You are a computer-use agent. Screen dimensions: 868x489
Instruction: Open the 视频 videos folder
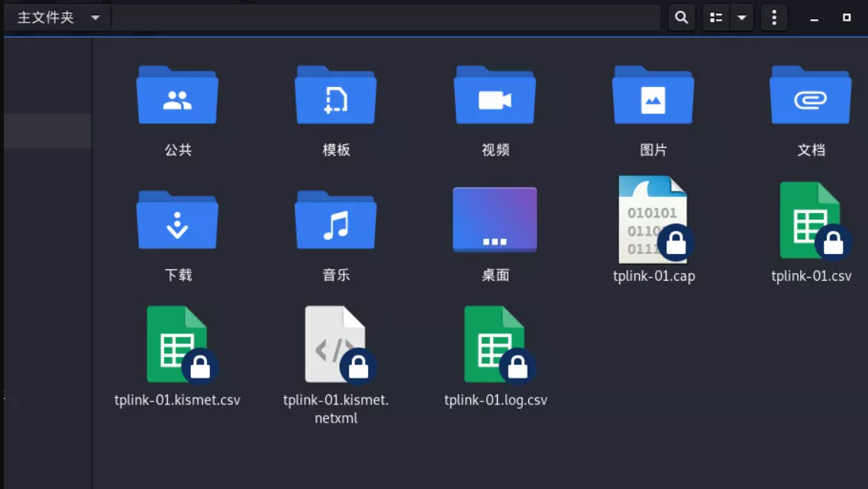[x=495, y=96]
